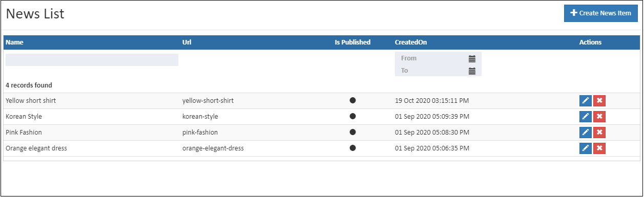Focus the Name filter text box

[92, 60]
